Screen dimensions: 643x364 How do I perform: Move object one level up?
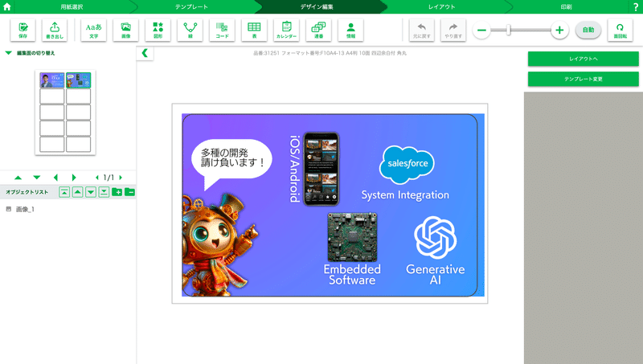pyautogui.click(x=77, y=192)
